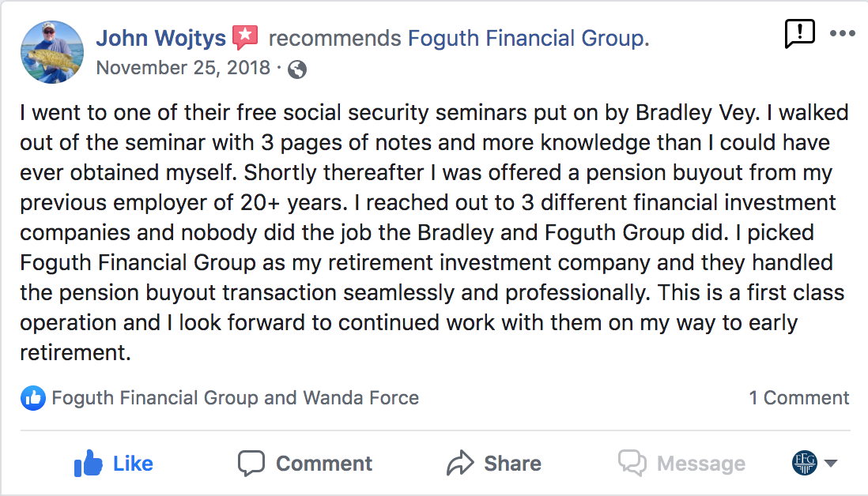Click the thumbs-up icon in the Like button

click(89, 464)
